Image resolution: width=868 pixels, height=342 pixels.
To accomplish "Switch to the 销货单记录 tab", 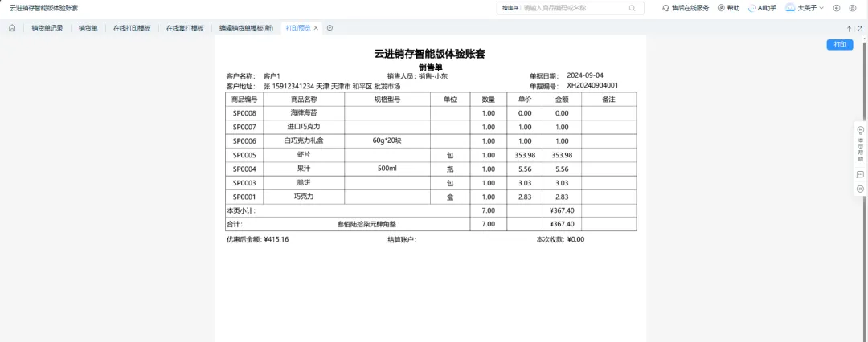I will (47, 28).
